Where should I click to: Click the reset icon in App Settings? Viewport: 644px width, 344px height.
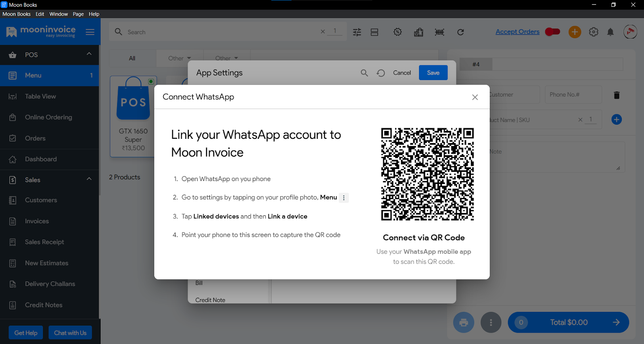coord(381,73)
